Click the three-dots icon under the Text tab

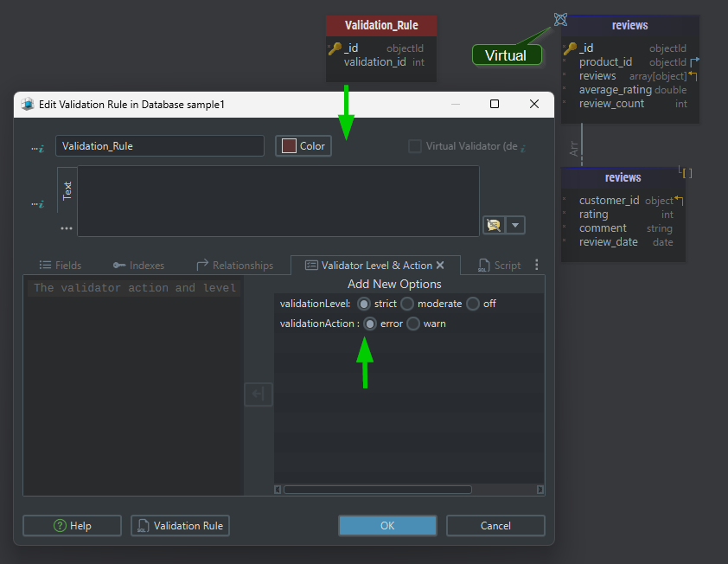67,228
